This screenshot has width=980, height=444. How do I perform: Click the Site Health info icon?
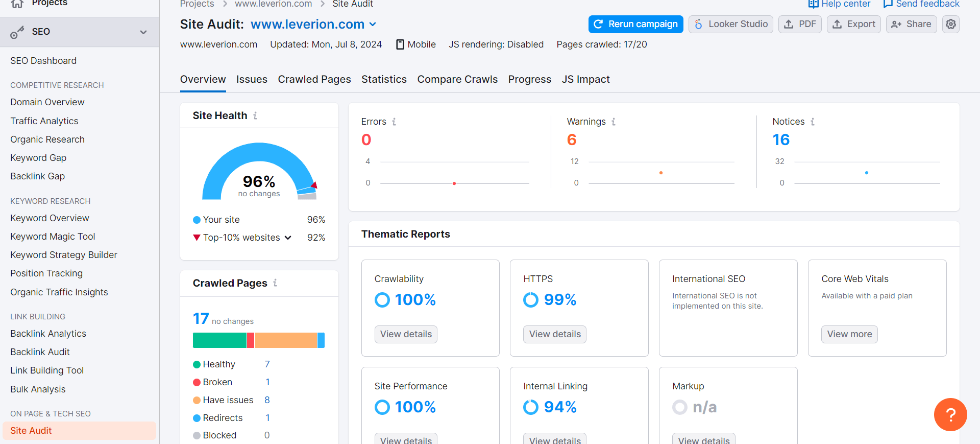255,116
